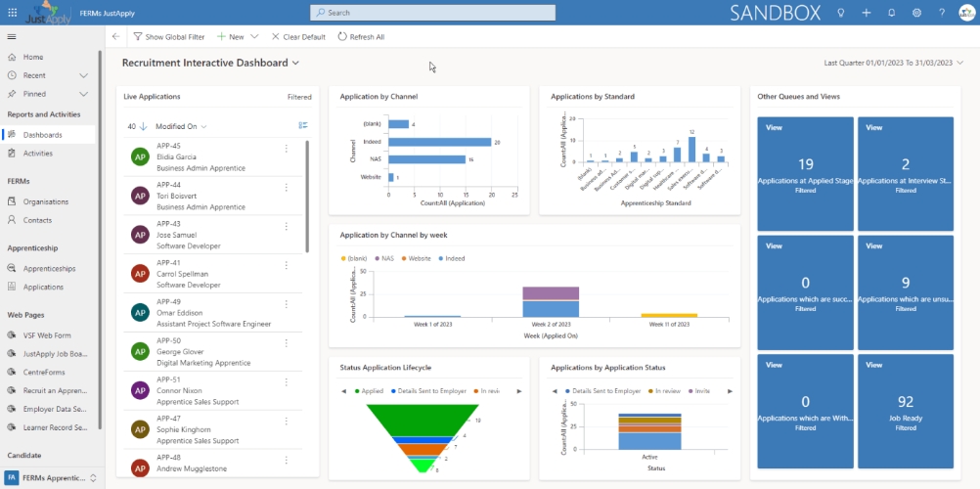This screenshot has height=489, width=980.
Task: Click the lightbulb assistant icon
Action: [841, 13]
